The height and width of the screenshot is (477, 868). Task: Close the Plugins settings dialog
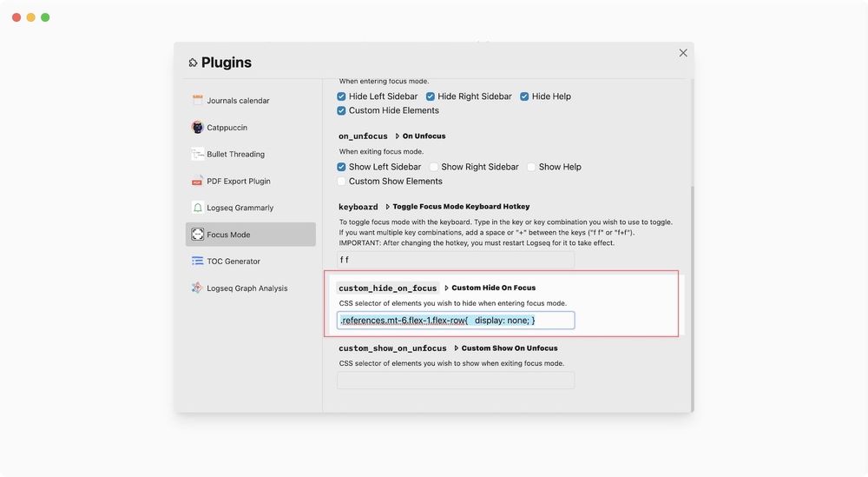click(x=683, y=53)
